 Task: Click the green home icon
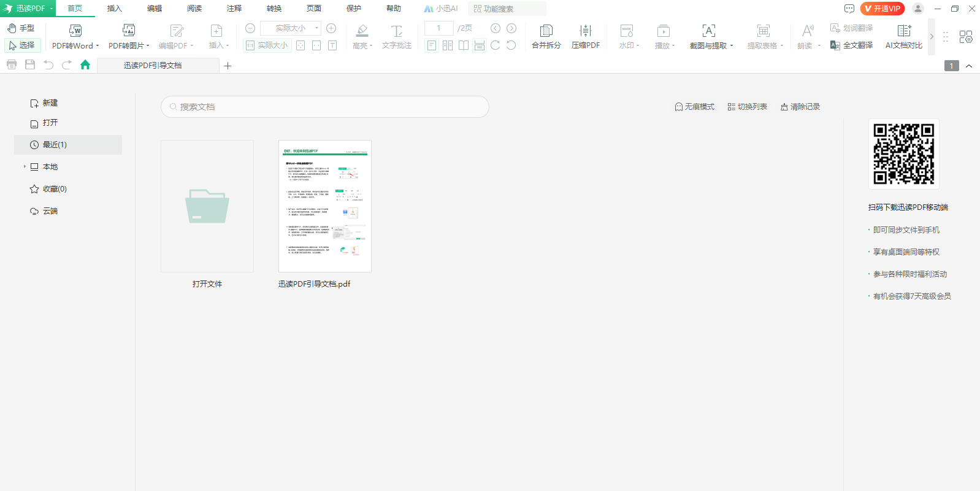85,65
